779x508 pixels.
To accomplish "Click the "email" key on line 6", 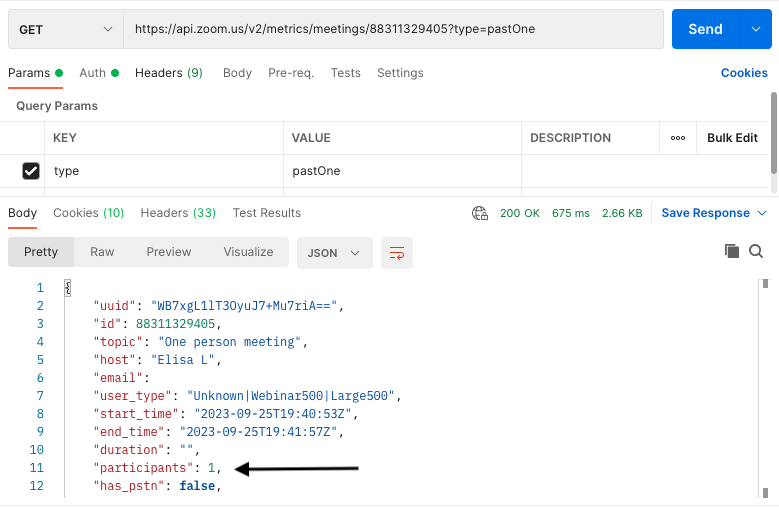I will (x=118, y=378).
